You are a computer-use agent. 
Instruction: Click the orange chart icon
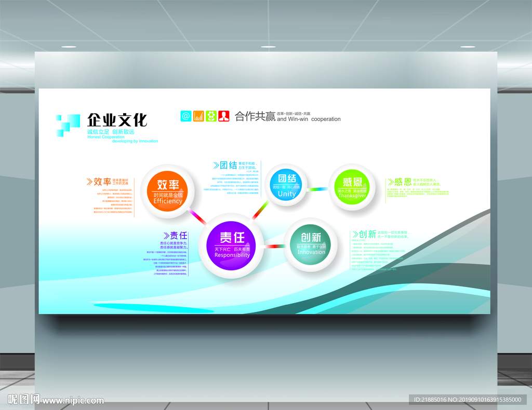click(x=198, y=116)
